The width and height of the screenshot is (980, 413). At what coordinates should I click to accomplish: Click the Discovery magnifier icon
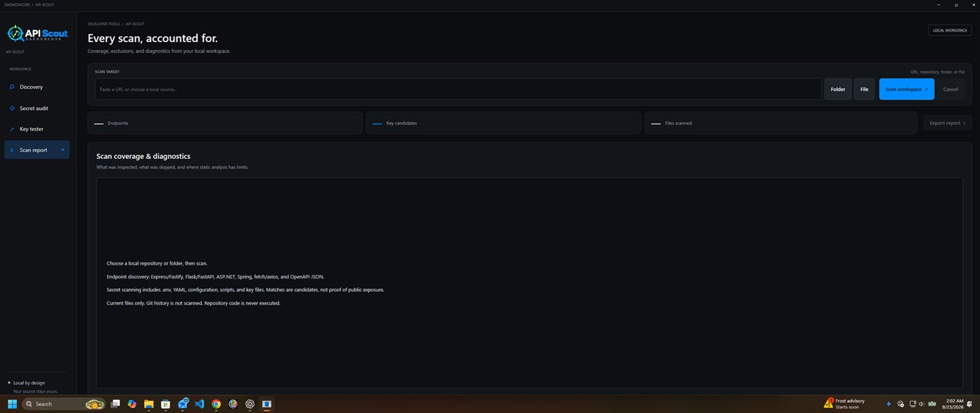click(12, 87)
